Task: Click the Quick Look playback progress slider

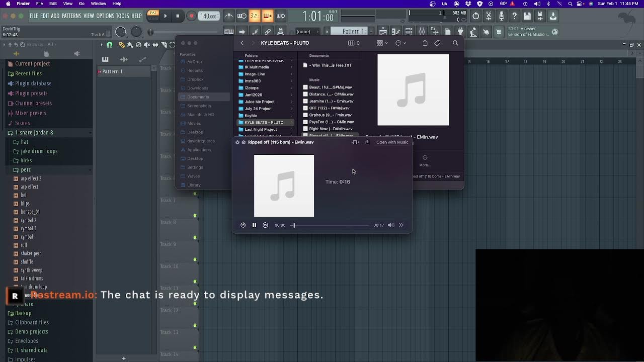Action: tap(330, 225)
